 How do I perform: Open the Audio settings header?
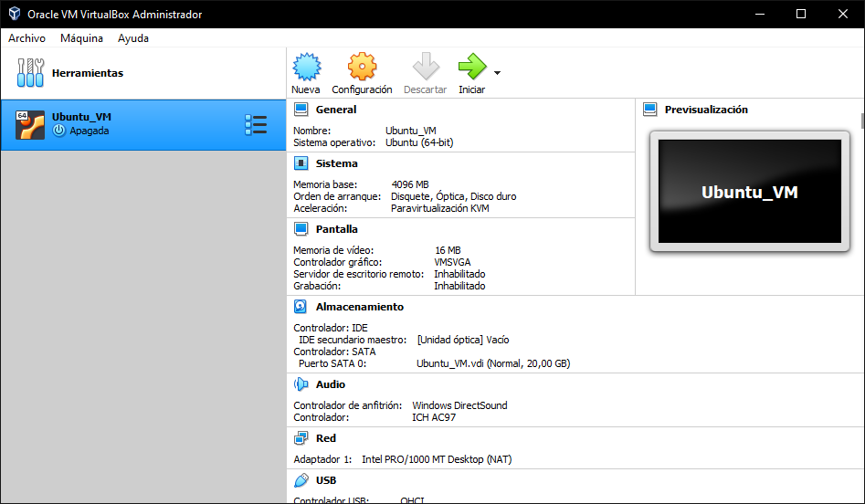point(331,384)
